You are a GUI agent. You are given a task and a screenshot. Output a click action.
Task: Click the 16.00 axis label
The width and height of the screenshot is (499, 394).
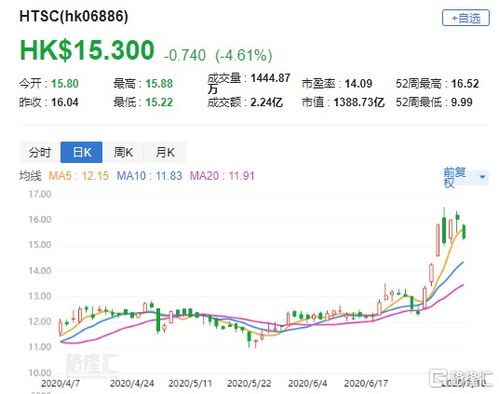click(x=40, y=219)
